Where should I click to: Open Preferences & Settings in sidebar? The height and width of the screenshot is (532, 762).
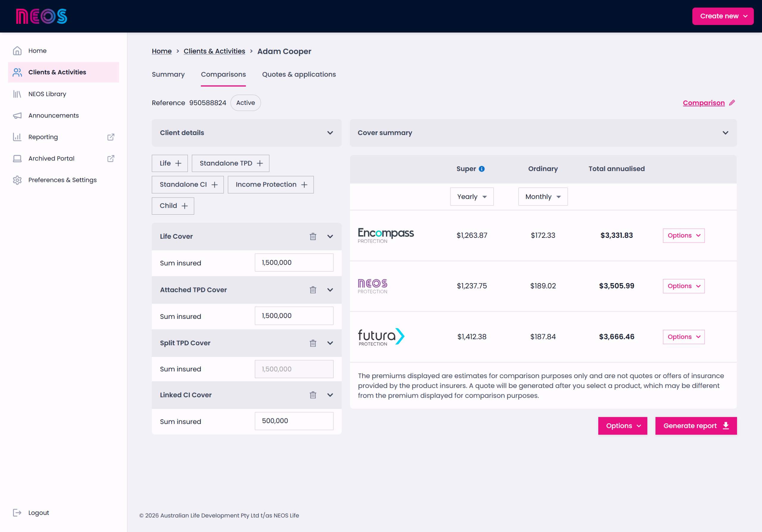(63, 180)
